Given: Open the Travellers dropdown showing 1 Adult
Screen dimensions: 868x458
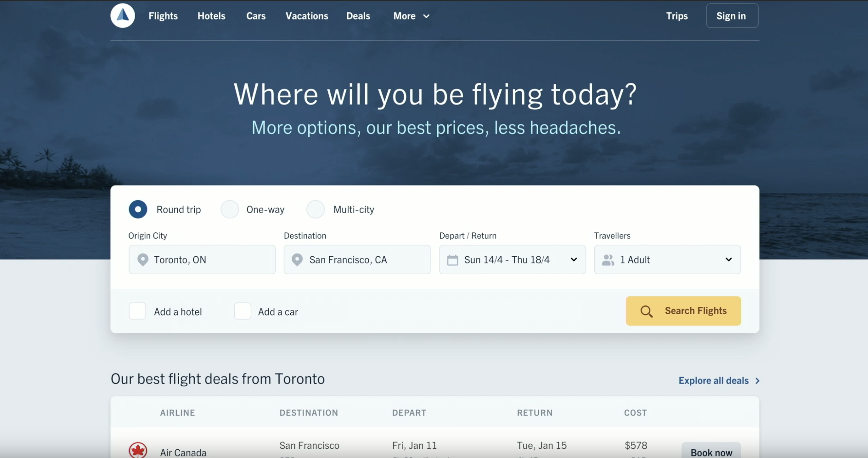Looking at the screenshot, I should point(728,260).
